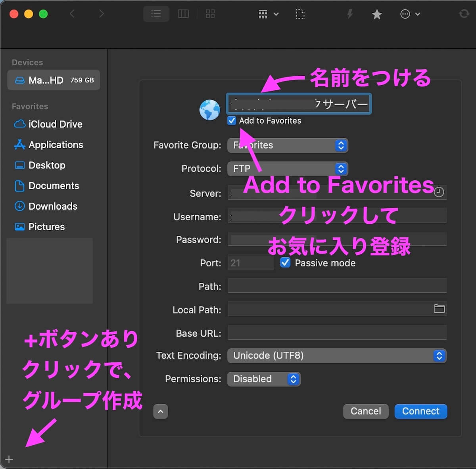
Task: Click the Path field
Action: [x=337, y=285]
